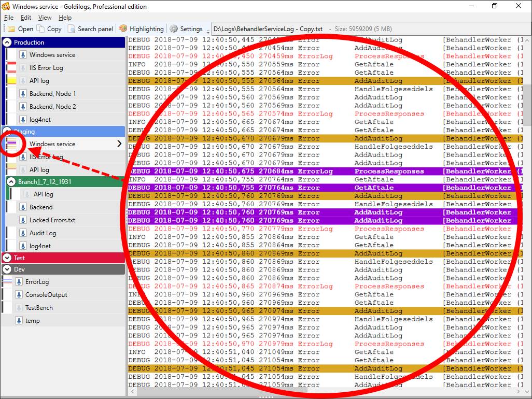Click the Search panel magnifier icon
This screenshot has height=399, width=532.
(x=73, y=28)
